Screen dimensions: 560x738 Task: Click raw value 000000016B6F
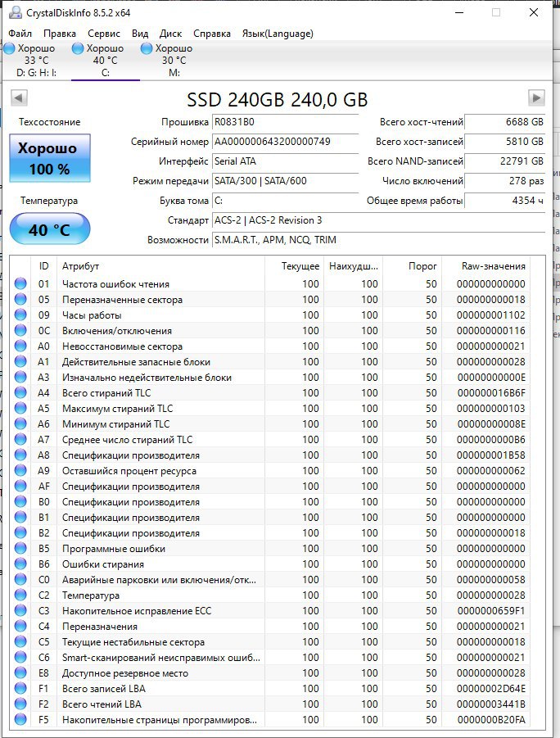pos(491,393)
